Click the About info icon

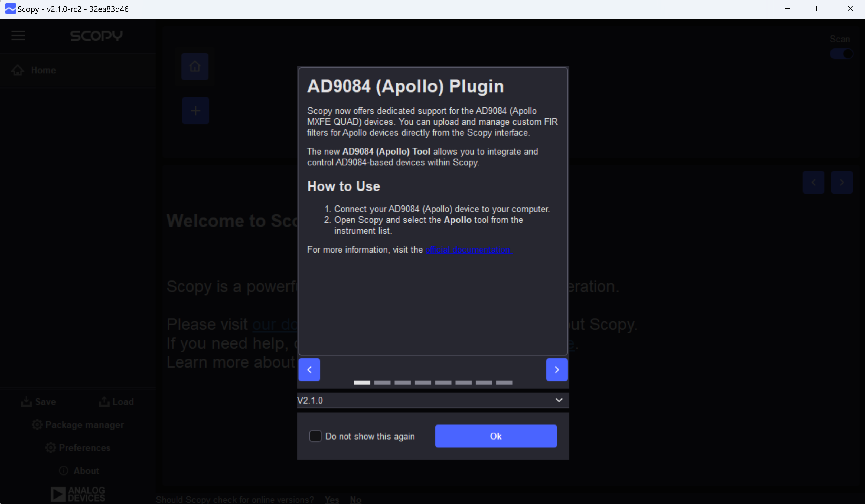pyautogui.click(x=64, y=470)
